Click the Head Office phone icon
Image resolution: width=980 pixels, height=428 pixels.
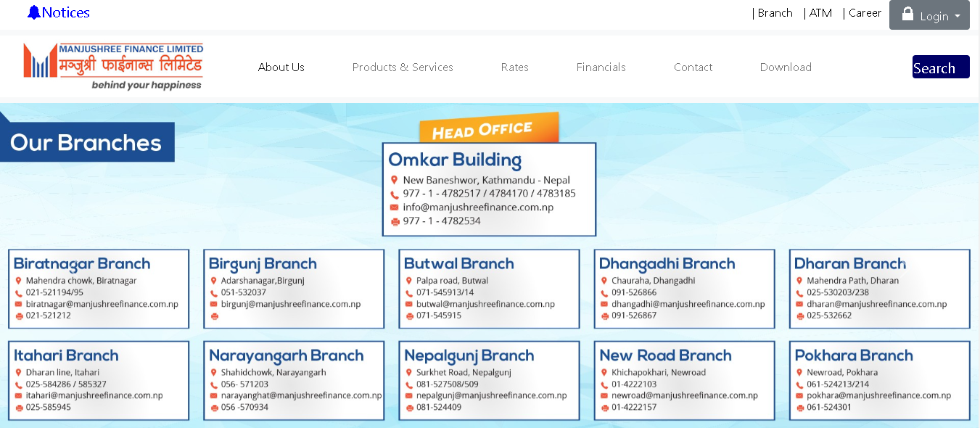[x=394, y=194]
